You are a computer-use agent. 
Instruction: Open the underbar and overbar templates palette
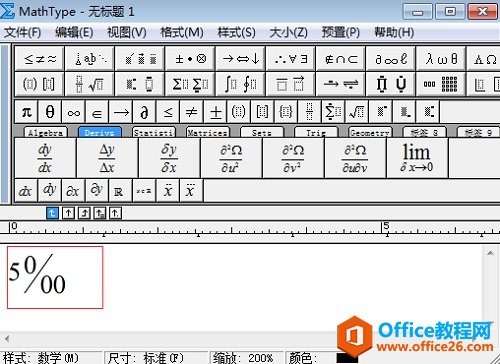[291, 84]
